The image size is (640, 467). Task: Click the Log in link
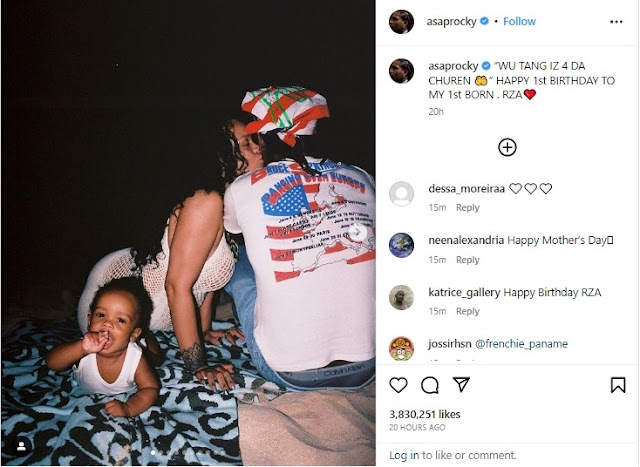point(404,455)
